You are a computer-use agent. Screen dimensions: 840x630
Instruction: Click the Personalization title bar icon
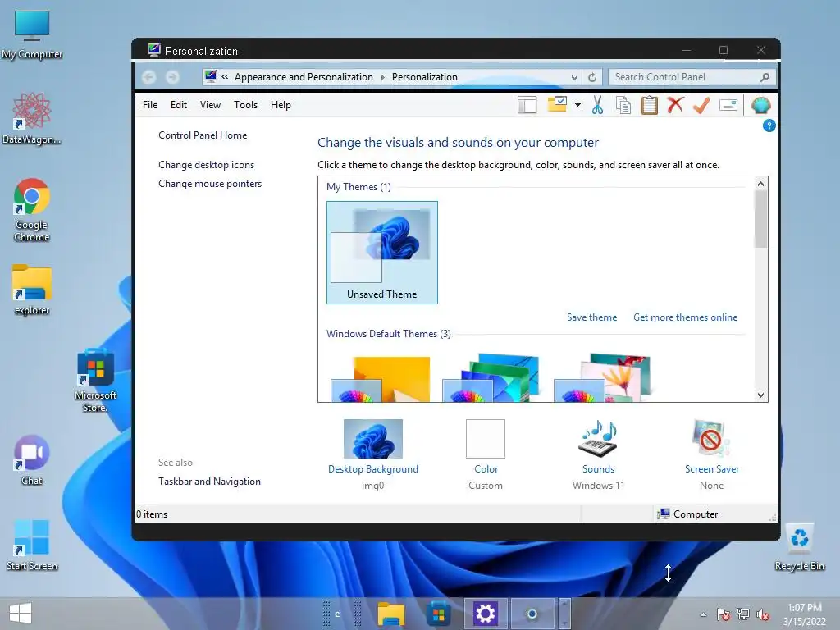(x=153, y=50)
